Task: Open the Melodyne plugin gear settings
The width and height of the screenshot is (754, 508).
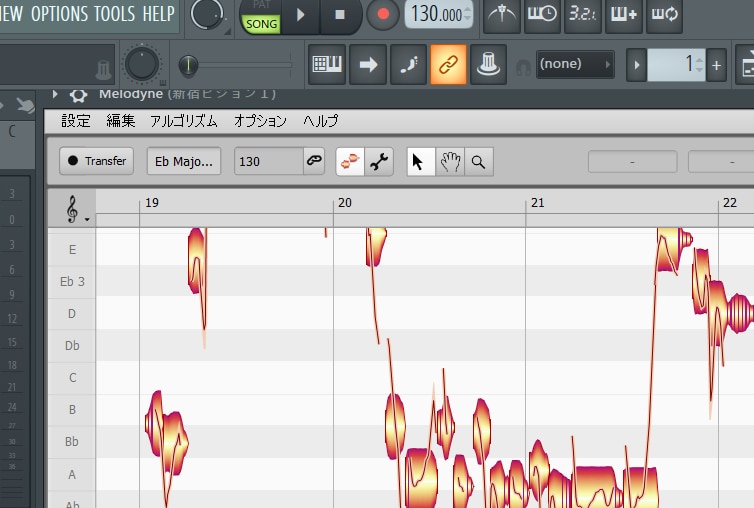Action: (78, 95)
